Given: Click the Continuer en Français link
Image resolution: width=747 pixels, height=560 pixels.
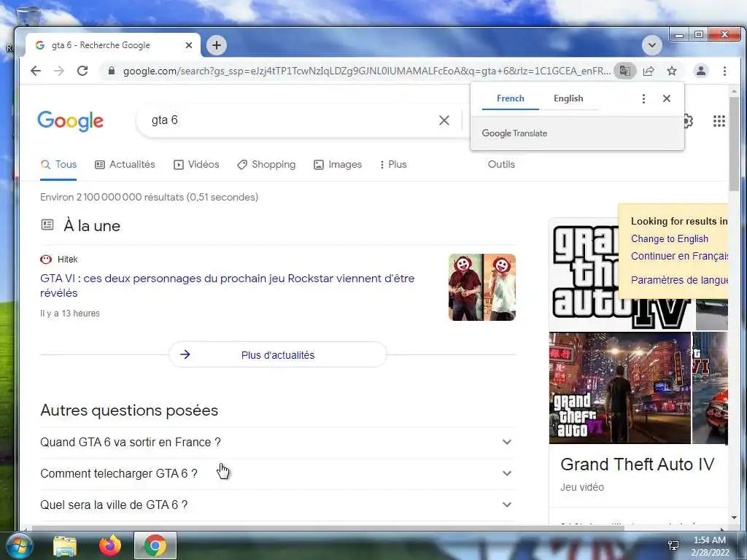Looking at the screenshot, I should (x=679, y=256).
